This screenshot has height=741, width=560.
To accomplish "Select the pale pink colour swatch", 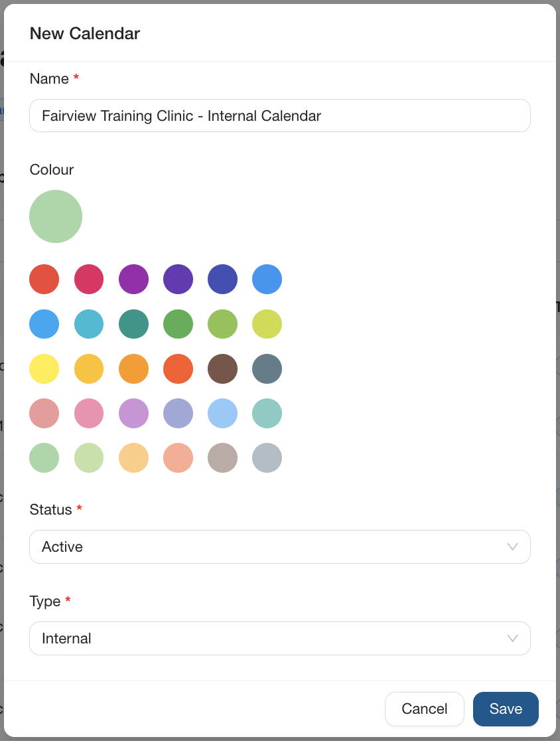I will (89, 413).
